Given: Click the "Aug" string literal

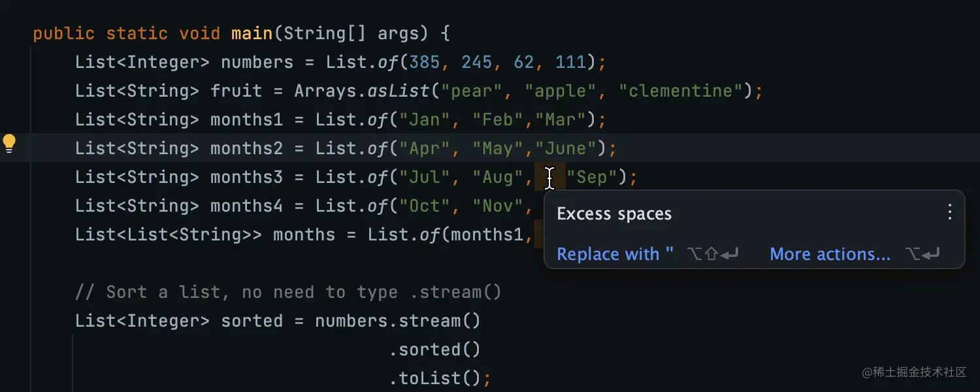Looking at the screenshot, I should [498, 177].
